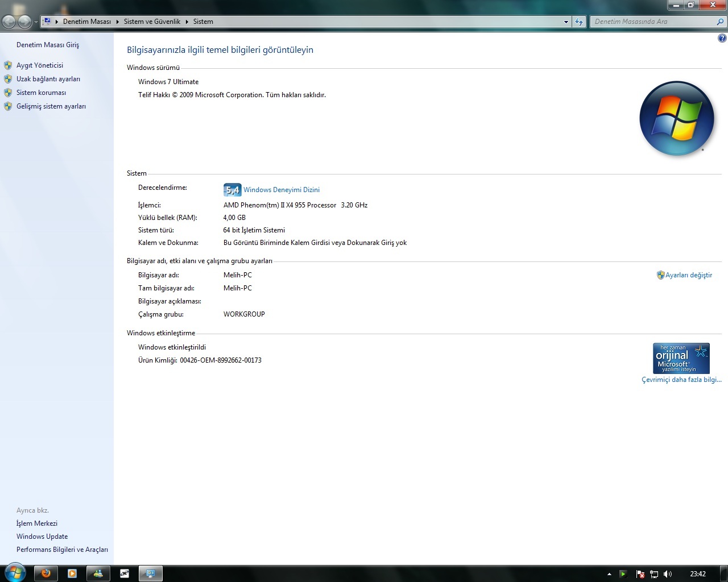Image resolution: width=728 pixels, height=582 pixels.
Task: Click the shield icon next to Ayarları değiştir
Action: (x=661, y=275)
